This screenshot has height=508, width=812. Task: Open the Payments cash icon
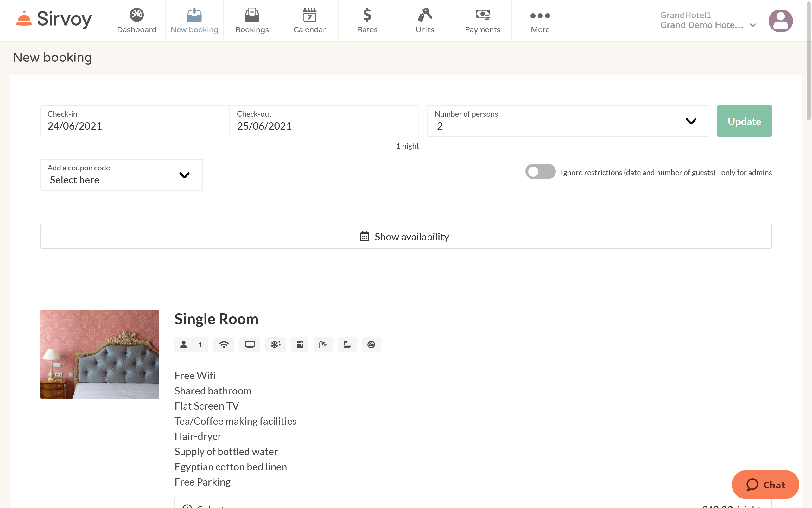(x=482, y=15)
